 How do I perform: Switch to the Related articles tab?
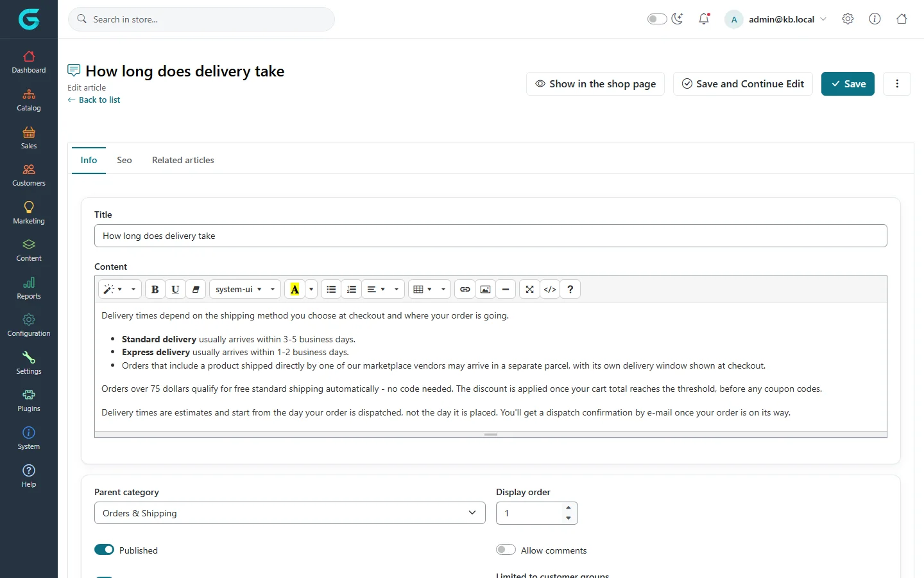click(x=183, y=161)
